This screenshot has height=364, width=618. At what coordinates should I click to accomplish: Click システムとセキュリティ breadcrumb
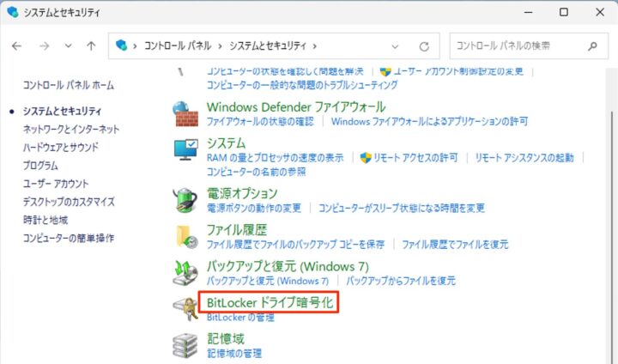[x=268, y=45]
